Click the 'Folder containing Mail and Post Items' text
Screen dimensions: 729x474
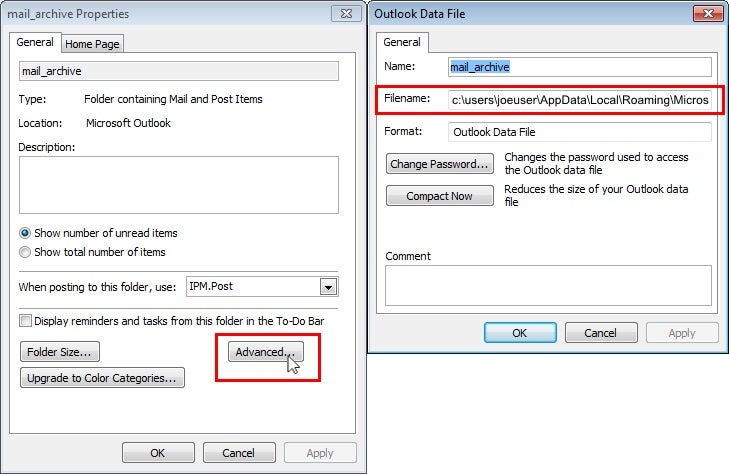(x=173, y=99)
